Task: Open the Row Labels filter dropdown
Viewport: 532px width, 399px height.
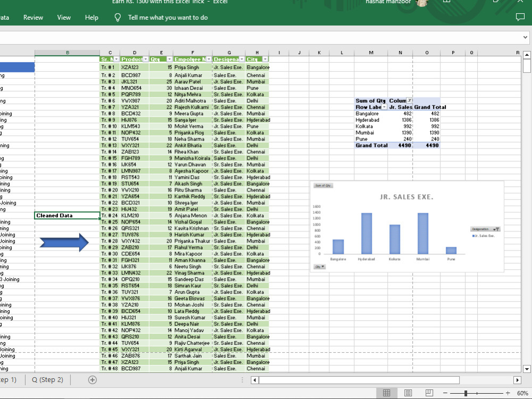Action: coord(384,107)
